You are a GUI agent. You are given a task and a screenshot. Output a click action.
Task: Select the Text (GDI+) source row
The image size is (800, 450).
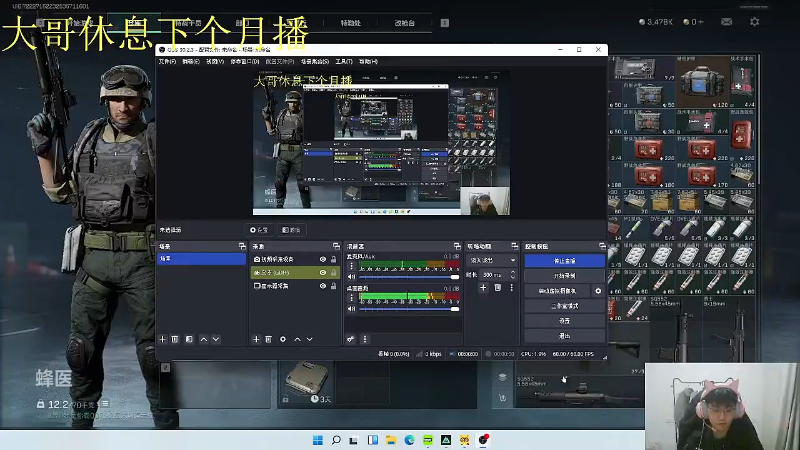click(294, 272)
